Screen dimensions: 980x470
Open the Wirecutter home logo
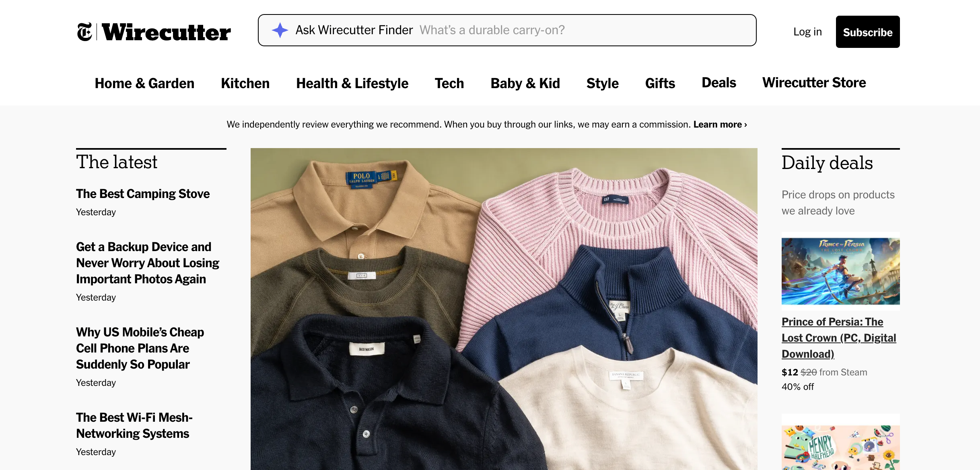(166, 32)
